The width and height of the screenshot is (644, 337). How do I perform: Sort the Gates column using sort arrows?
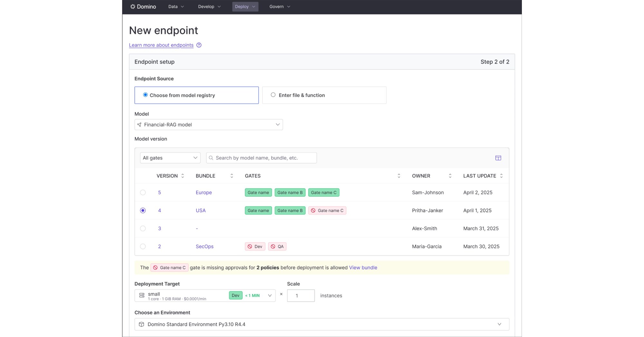click(399, 176)
